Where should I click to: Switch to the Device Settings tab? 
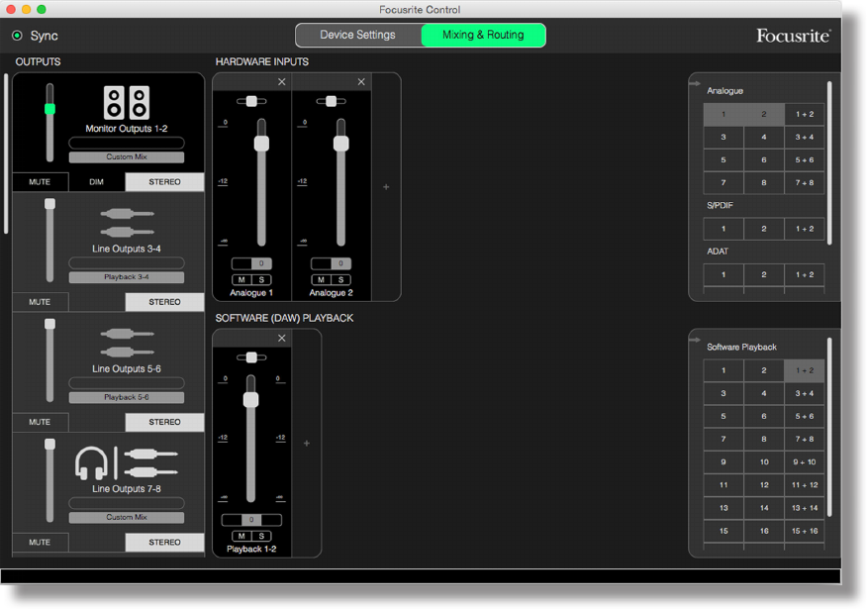click(x=358, y=35)
